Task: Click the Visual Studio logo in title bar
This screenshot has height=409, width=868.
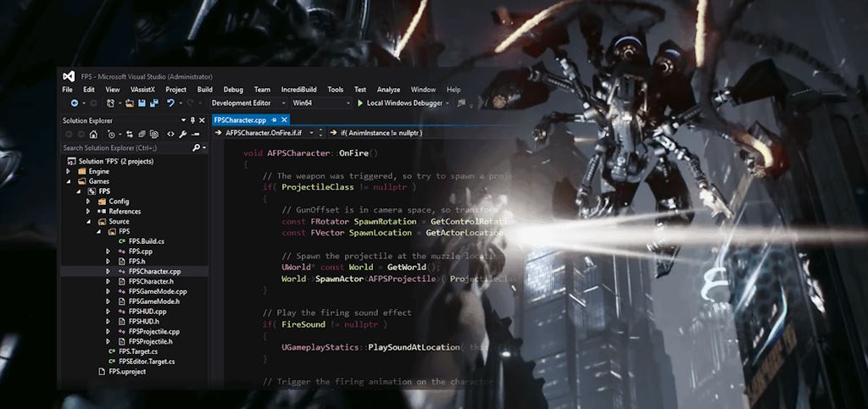Action: (x=69, y=76)
